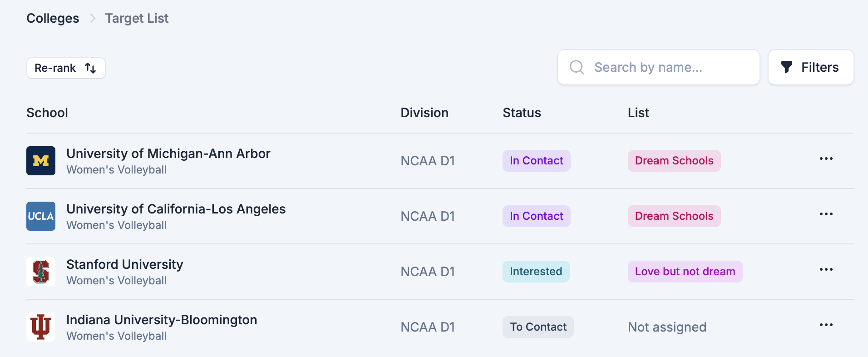Open the three-dot menu for Indiana row
Screen dimensions: 868x357
826,325
